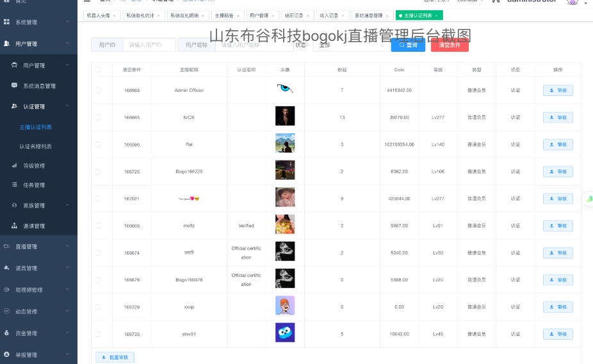Click the 系统消息管理 chat bubble icon

[x=15, y=86]
